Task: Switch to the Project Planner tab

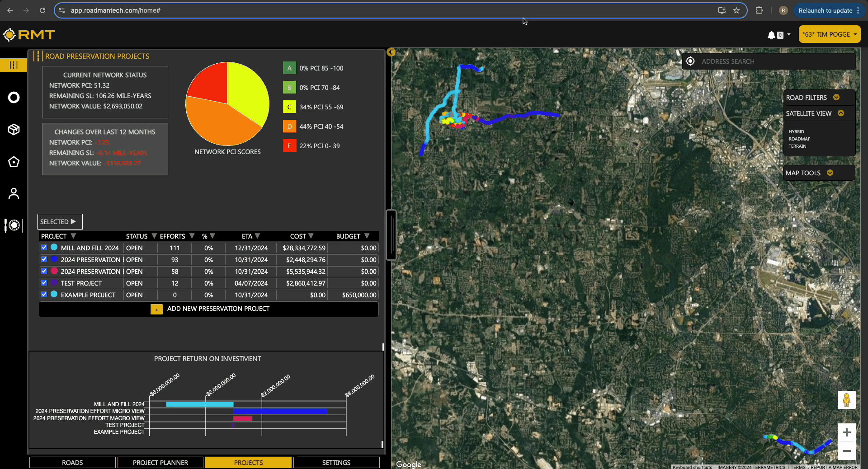Action: click(x=160, y=462)
